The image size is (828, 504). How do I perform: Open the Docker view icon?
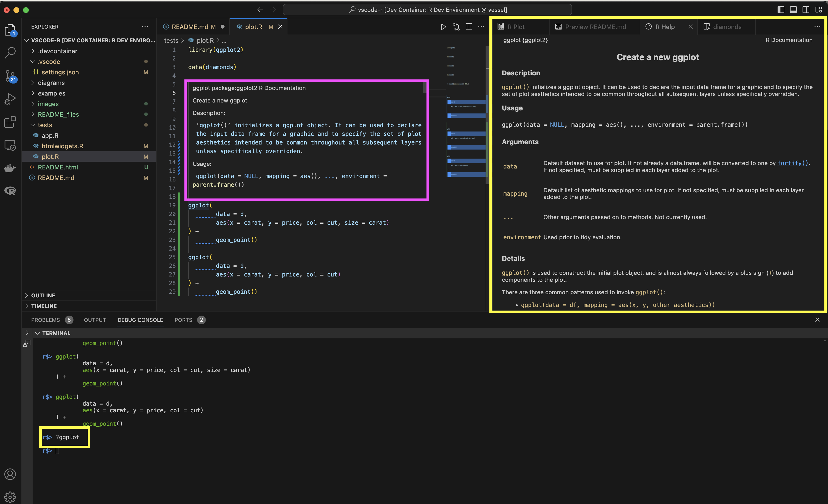(x=10, y=168)
